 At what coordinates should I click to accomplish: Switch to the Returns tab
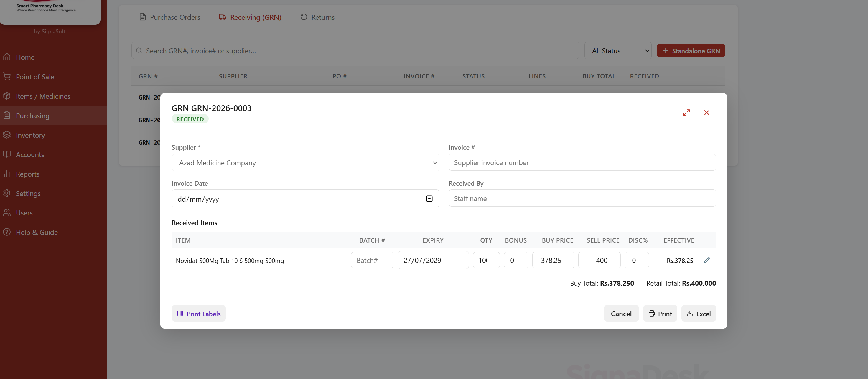click(317, 17)
